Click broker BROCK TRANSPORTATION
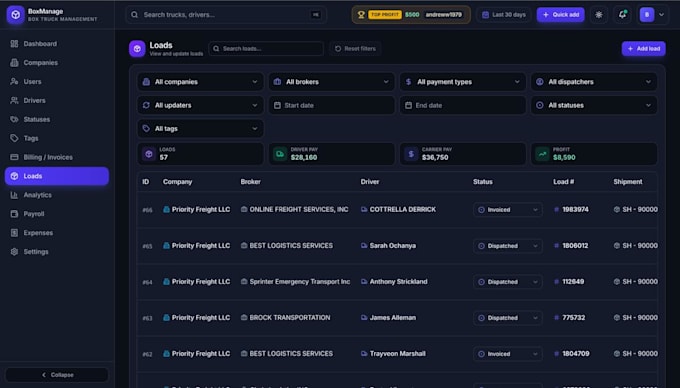680x388 pixels. click(x=290, y=317)
